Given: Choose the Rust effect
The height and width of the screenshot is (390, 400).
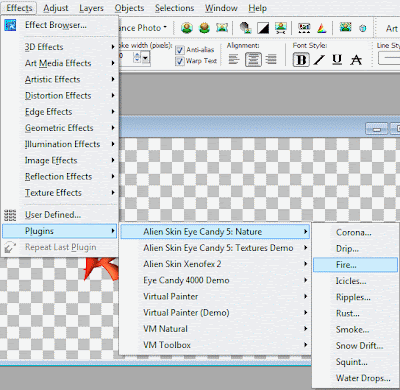Looking at the screenshot, I should point(355,313).
